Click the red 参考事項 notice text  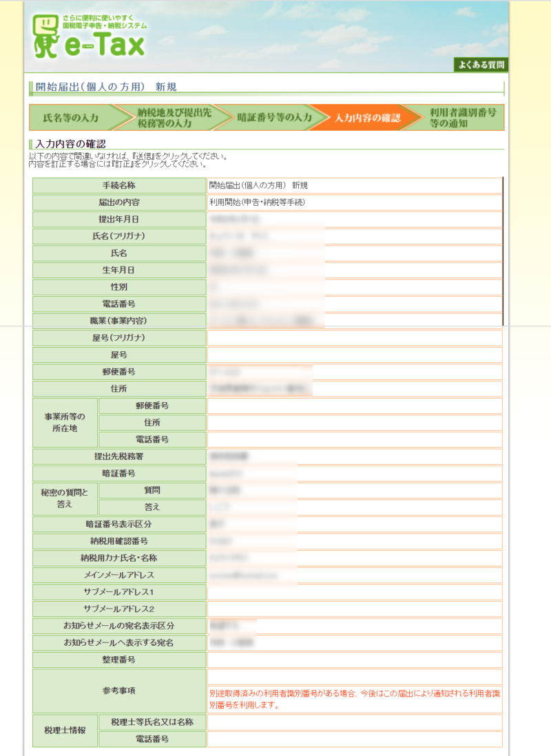pyautogui.click(x=355, y=699)
